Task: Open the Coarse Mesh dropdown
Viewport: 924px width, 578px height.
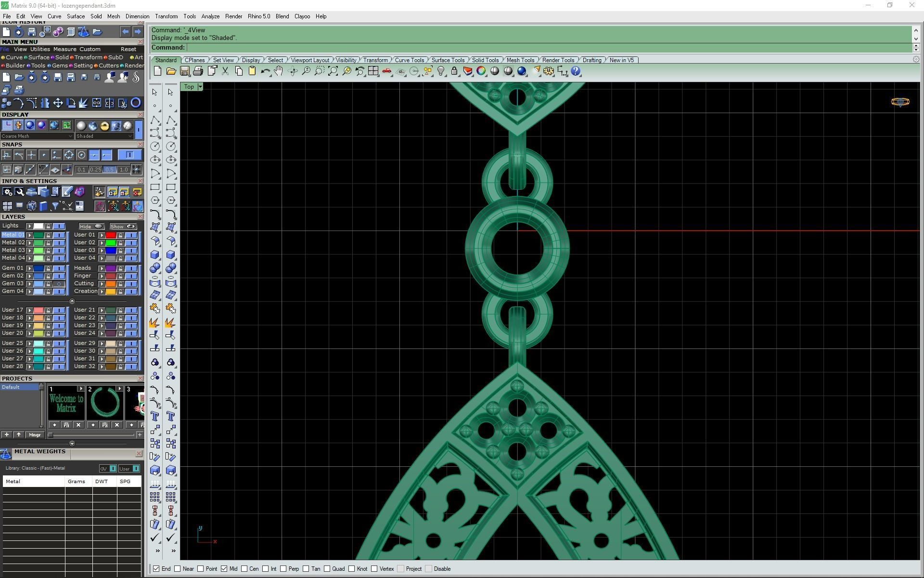Action: click(37, 136)
